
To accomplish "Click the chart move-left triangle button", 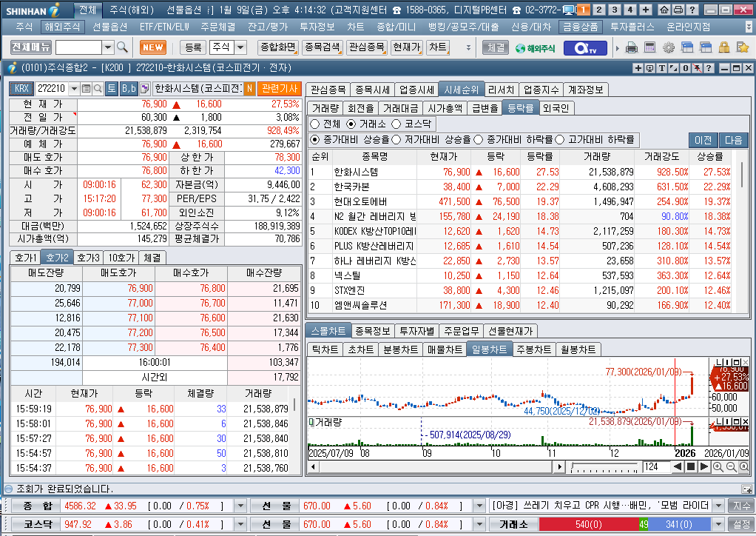I will [678, 466].
